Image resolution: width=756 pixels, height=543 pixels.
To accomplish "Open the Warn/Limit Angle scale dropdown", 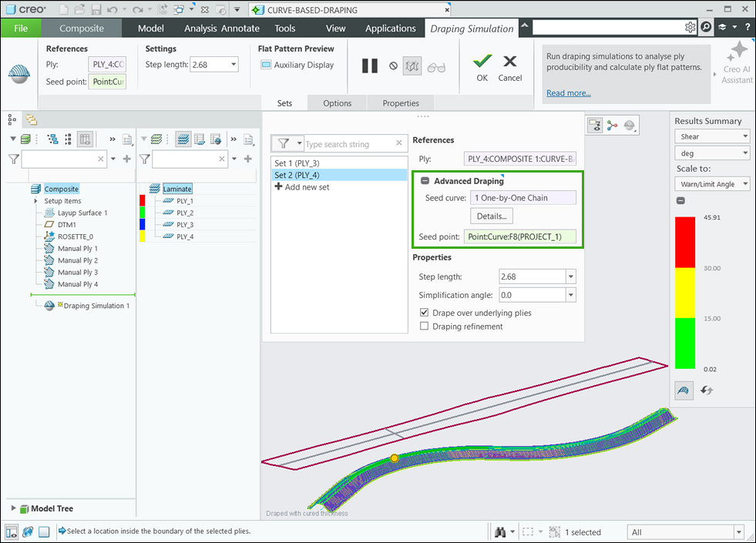I will (712, 184).
